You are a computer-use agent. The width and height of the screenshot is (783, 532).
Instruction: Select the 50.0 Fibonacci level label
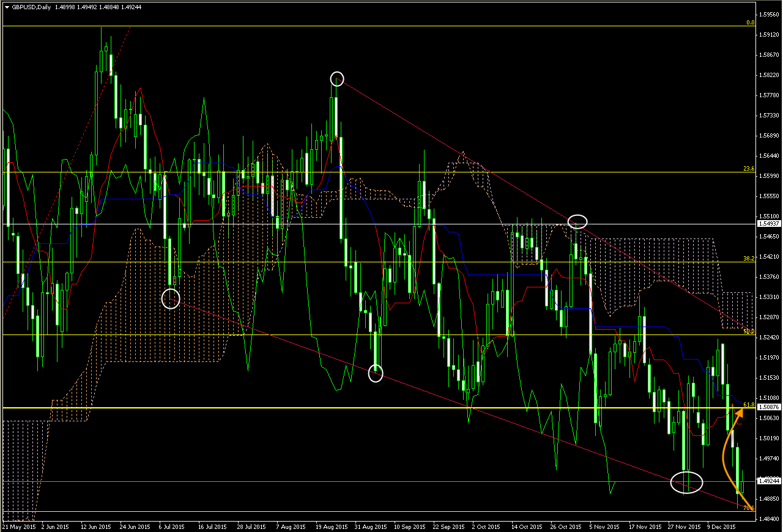point(749,331)
